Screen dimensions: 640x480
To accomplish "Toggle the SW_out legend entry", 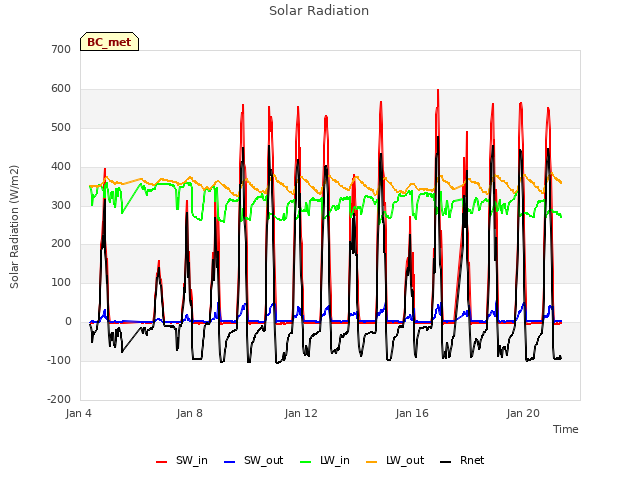I will (x=253, y=461).
